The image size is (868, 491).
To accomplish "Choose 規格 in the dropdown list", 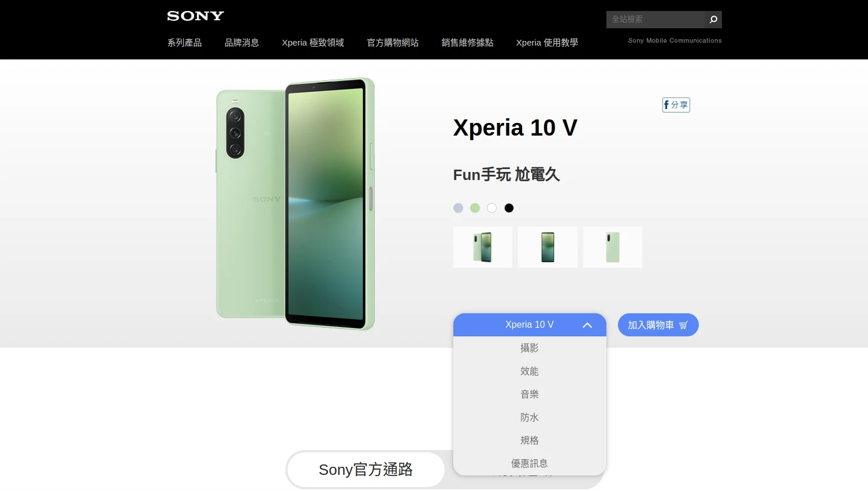I will (x=530, y=440).
